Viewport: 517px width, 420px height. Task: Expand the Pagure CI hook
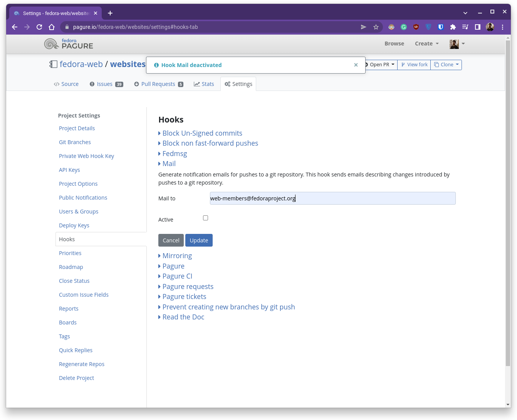pyautogui.click(x=175, y=276)
